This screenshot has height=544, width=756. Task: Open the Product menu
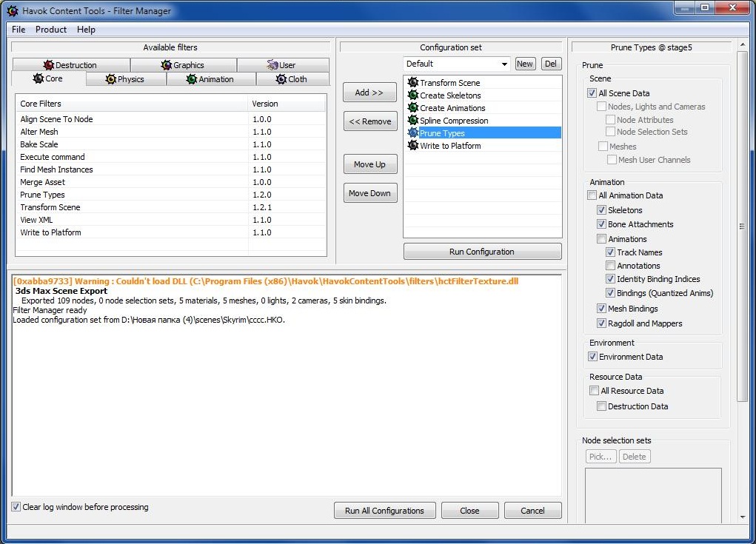coord(50,30)
